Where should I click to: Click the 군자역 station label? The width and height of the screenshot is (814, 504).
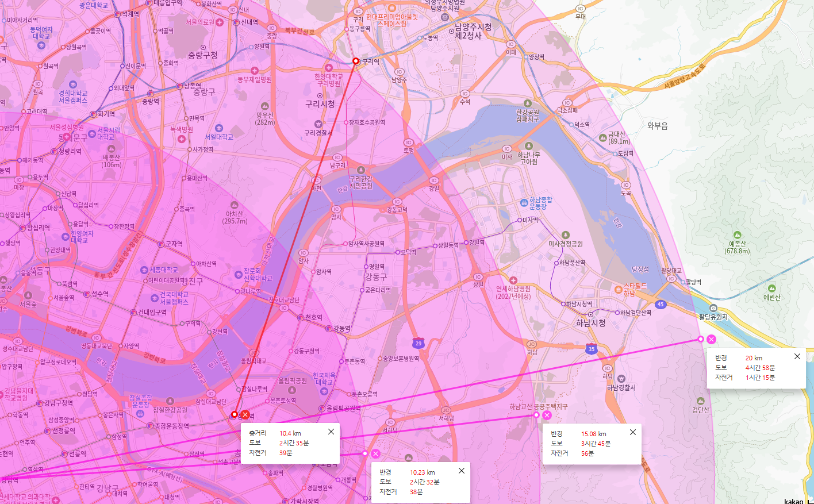(x=174, y=244)
